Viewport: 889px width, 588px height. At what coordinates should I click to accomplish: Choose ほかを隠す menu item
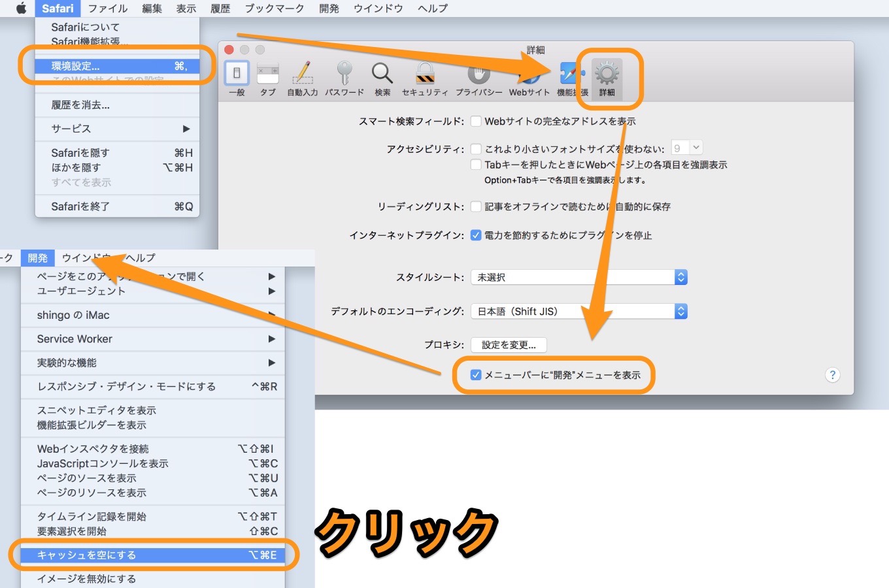pos(117,167)
